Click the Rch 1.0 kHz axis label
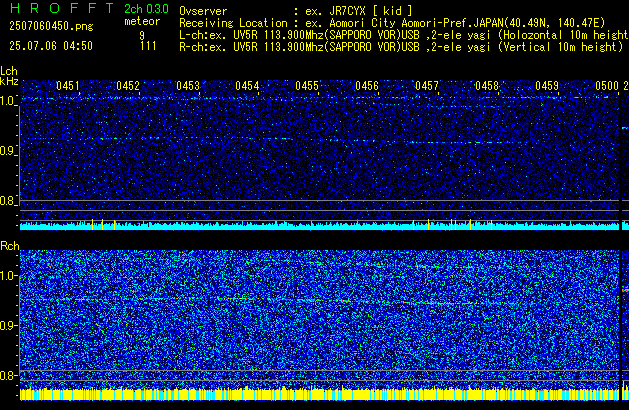 coord(8,276)
